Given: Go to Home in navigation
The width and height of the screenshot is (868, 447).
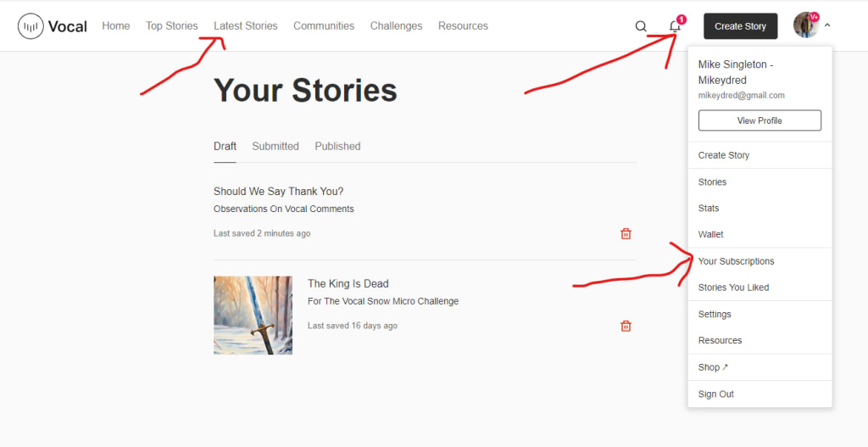Looking at the screenshot, I should [x=115, y=25].
